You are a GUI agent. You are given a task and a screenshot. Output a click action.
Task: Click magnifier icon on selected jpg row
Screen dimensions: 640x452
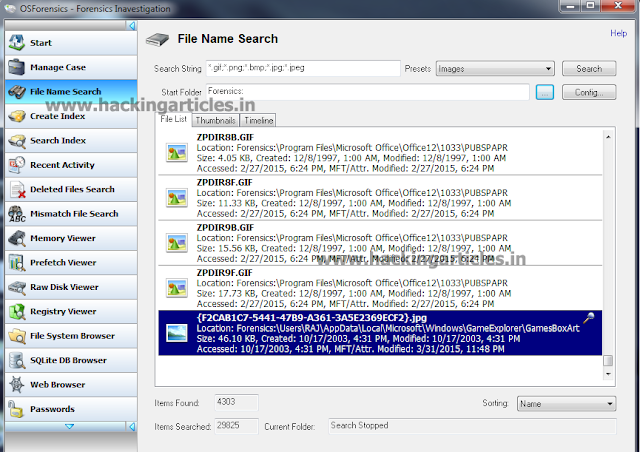click(x=589, y=318)
